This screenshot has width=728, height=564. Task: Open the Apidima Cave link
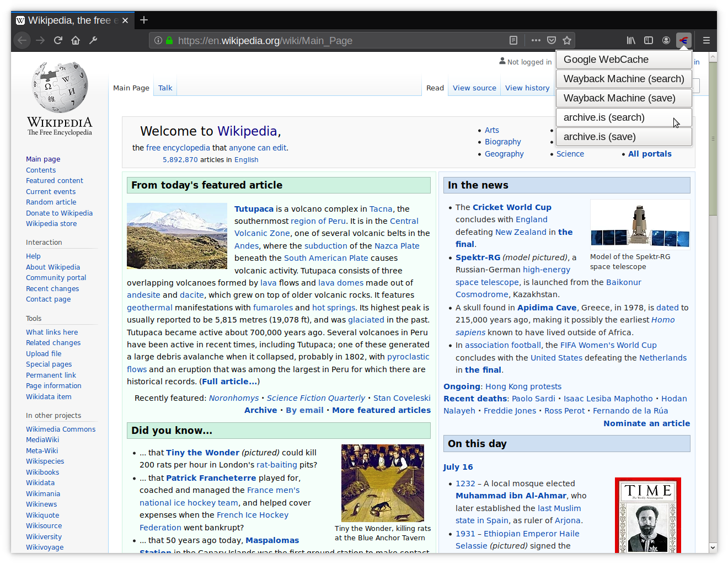(x=547, y=308)
